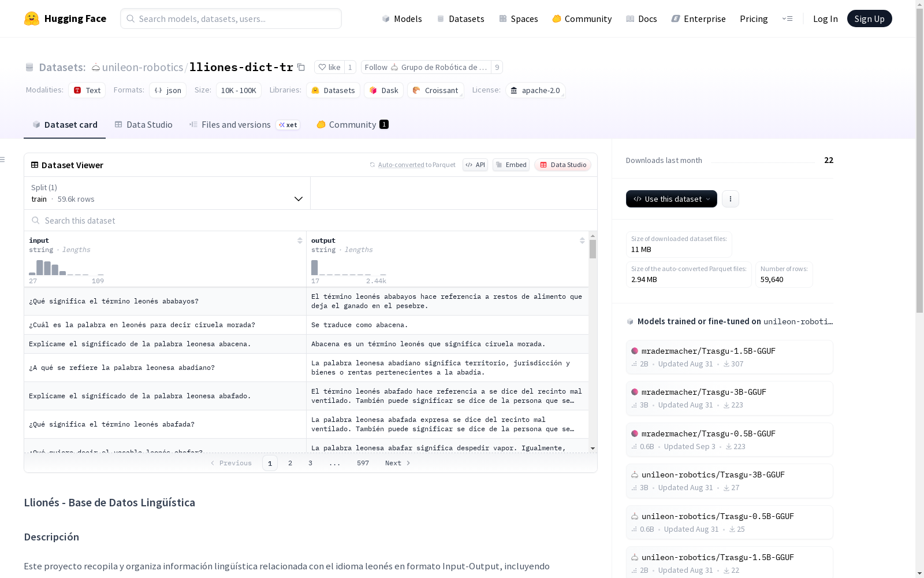Open the Embed button in dataset viewer
The image size is (924, 578).
tap(511, 165)
